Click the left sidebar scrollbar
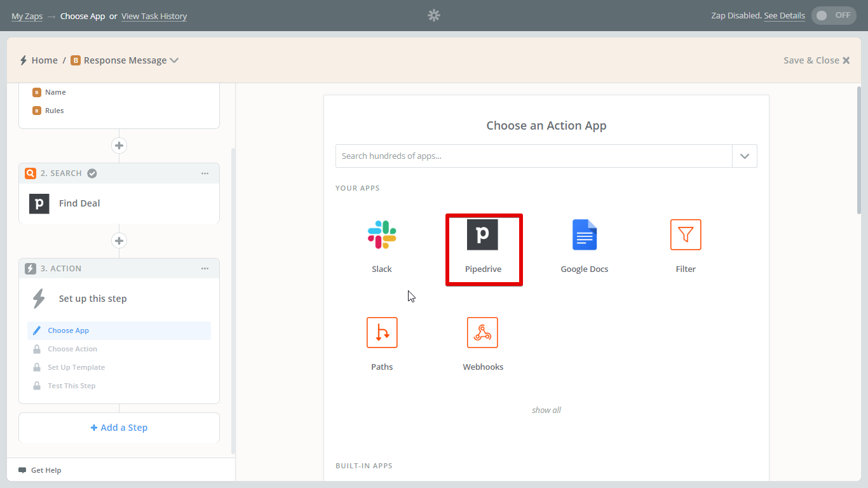Image resolution: width=868 pixels, height=488 pixels. 233,301
